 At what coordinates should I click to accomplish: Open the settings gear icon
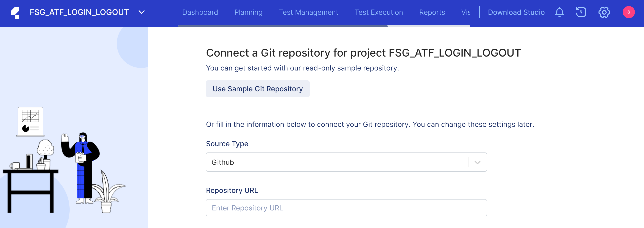[604, 12]
